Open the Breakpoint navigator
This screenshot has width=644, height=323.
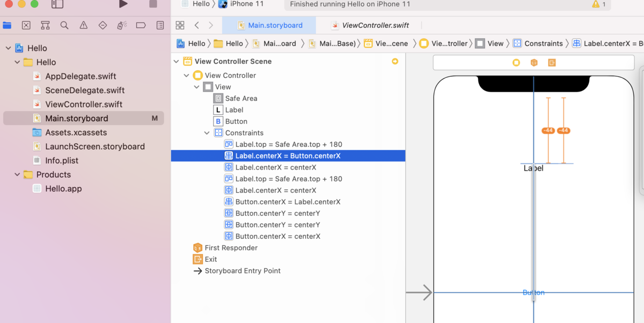(x=141, y=25)
